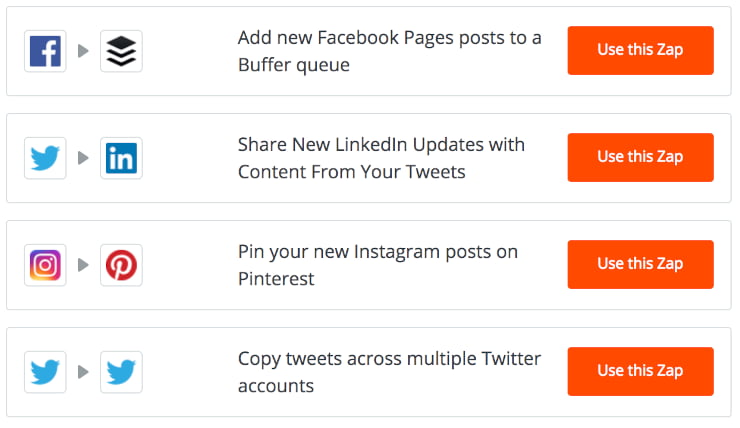Image resolution: width=740 pixels, height=428 pixels.
Task: Open the Instagram app icon
Action: (45, 265)
